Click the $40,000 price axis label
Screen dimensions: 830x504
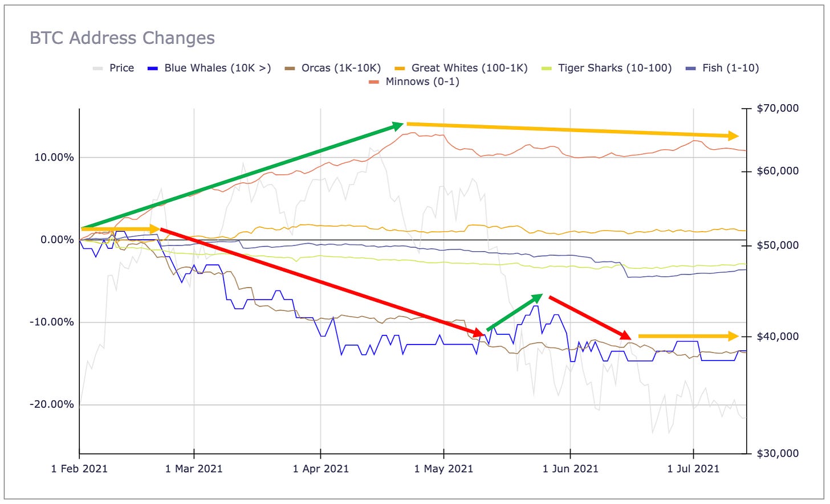778,337
